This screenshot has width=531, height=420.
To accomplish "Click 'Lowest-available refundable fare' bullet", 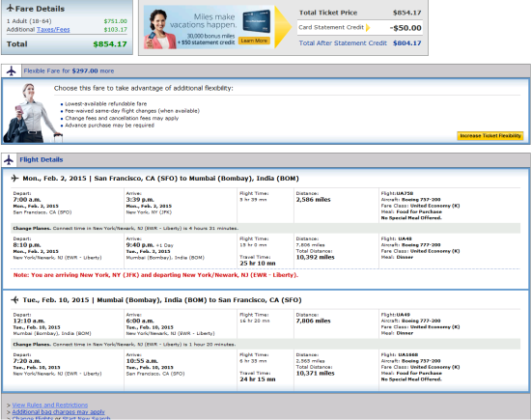I will [106, 104].
